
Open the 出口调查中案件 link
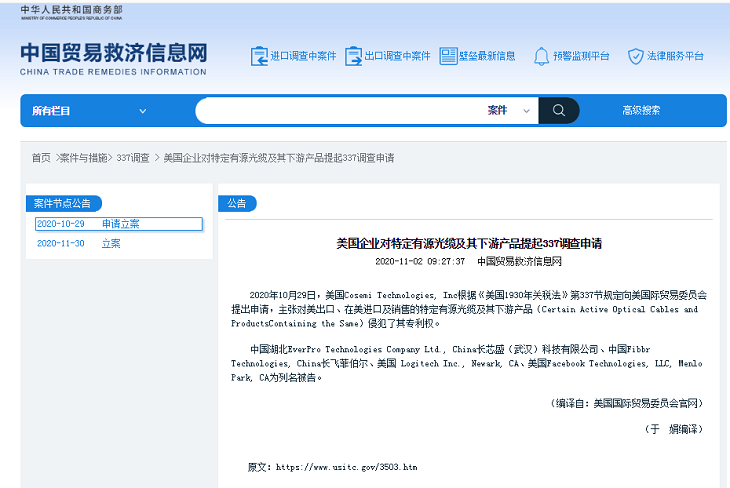[397, 56]
